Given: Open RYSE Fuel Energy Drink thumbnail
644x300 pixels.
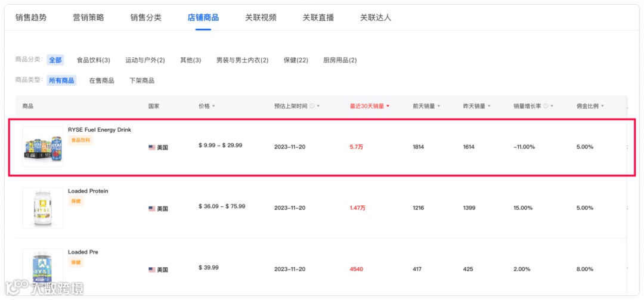Looking at the screenshot, I should pyautogui.click(x=43, y=147).
